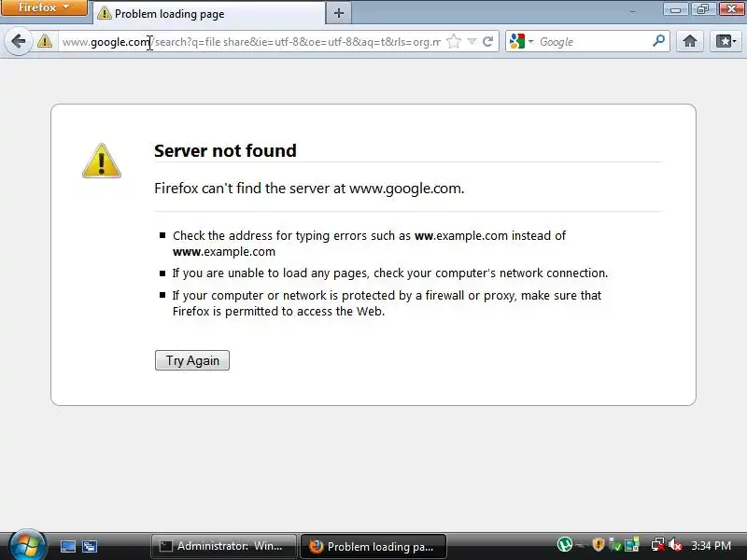Click the 3:34 PM clock
Screen dimensions: 747x560
click(x=712, y=545)
